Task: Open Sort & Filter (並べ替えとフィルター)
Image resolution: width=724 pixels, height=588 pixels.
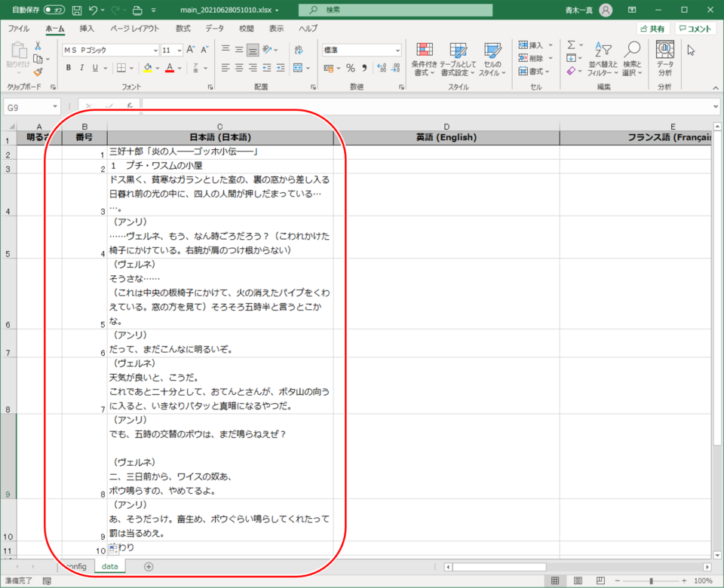Action: click(x=602, y=59)
